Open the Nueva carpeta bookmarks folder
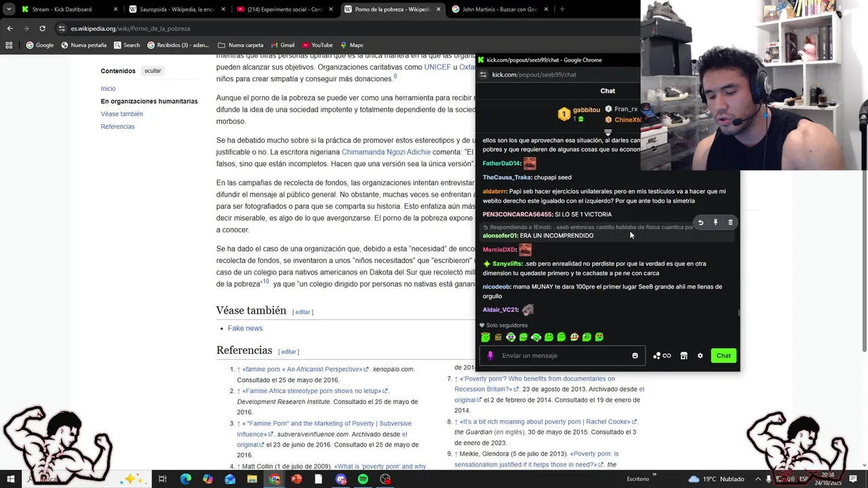Viewport: 868px width, 488px height. click(x=241, y=45)
